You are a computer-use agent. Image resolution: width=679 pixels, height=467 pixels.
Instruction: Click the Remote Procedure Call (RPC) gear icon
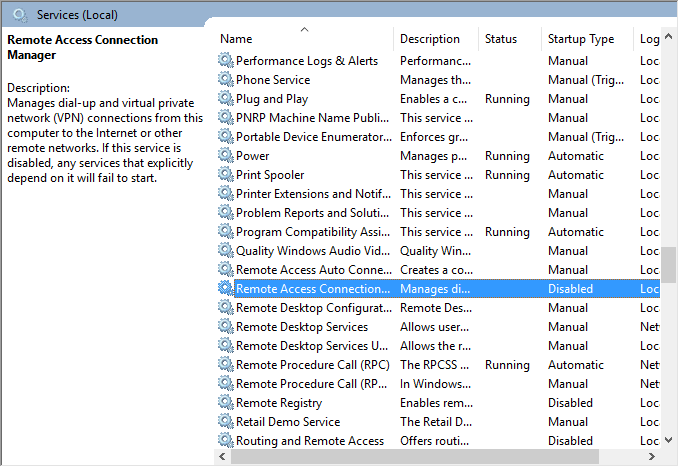(x=226, y=364)
